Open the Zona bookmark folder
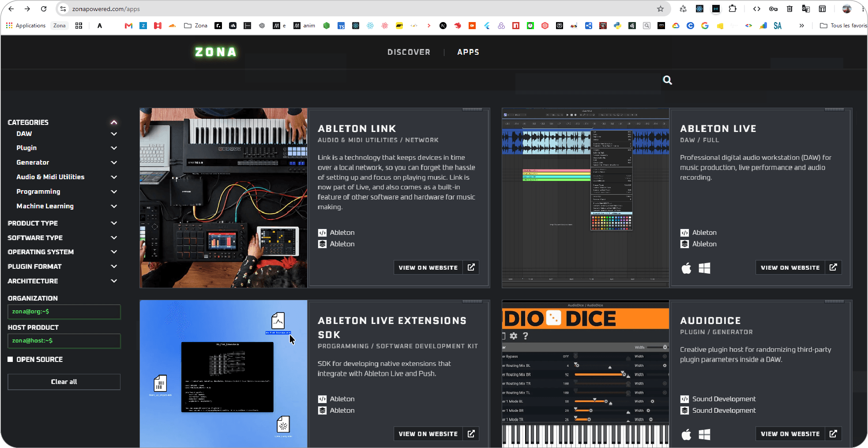 [195, 26]
